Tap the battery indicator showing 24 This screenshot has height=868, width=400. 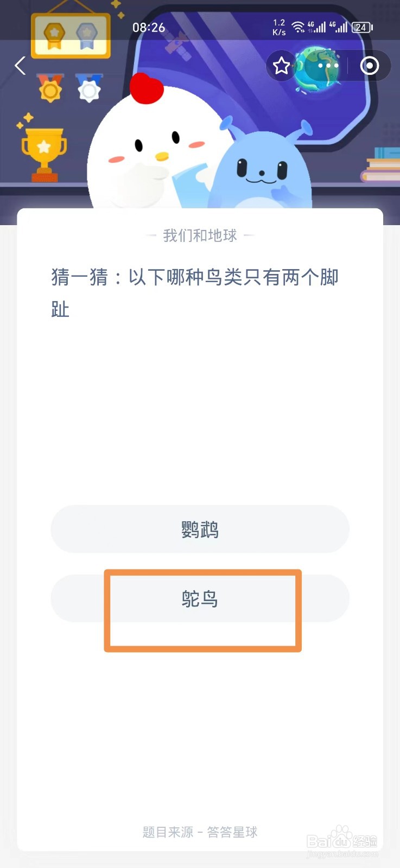(362, 27)
